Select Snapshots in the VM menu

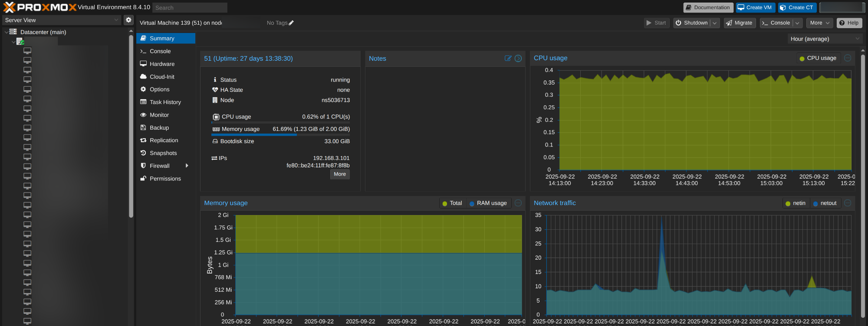pos(163,153)
